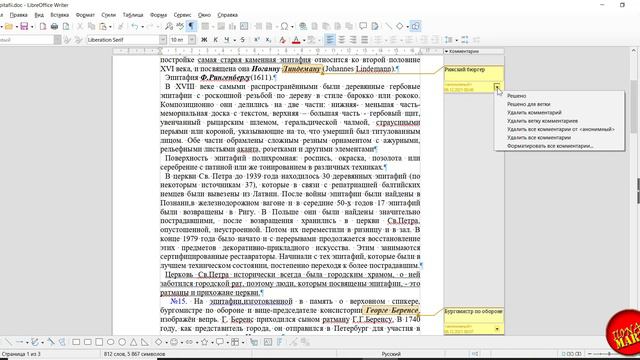Open the font color dropdown arrow
This screenshot has height=360, width=640.
point(304,40)
